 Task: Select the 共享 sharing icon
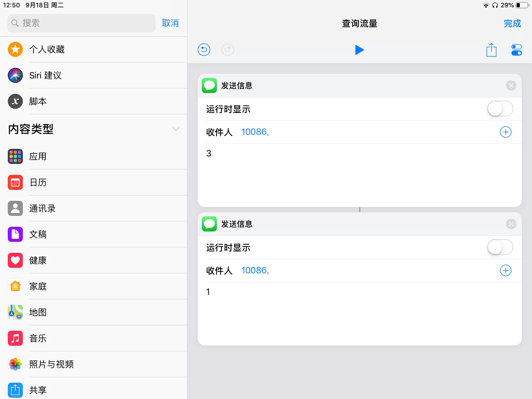15,390
